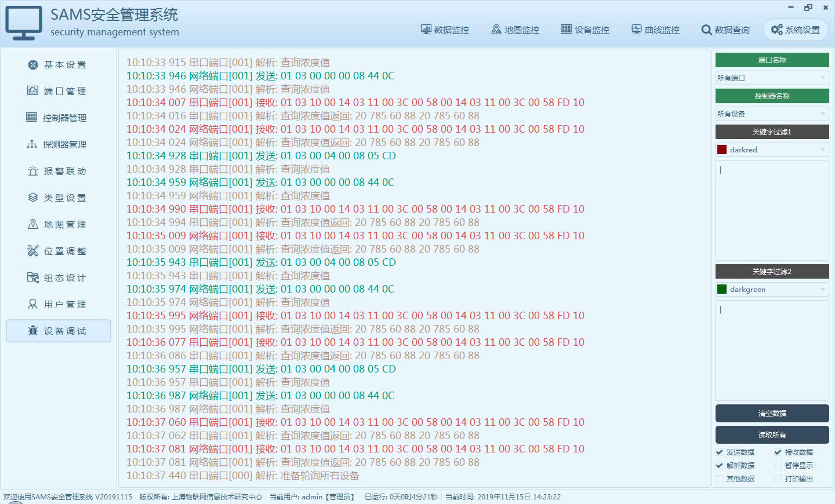Open 端口管理 in the sidebar
The image size is (835, 504).
(x=58, y=92)
